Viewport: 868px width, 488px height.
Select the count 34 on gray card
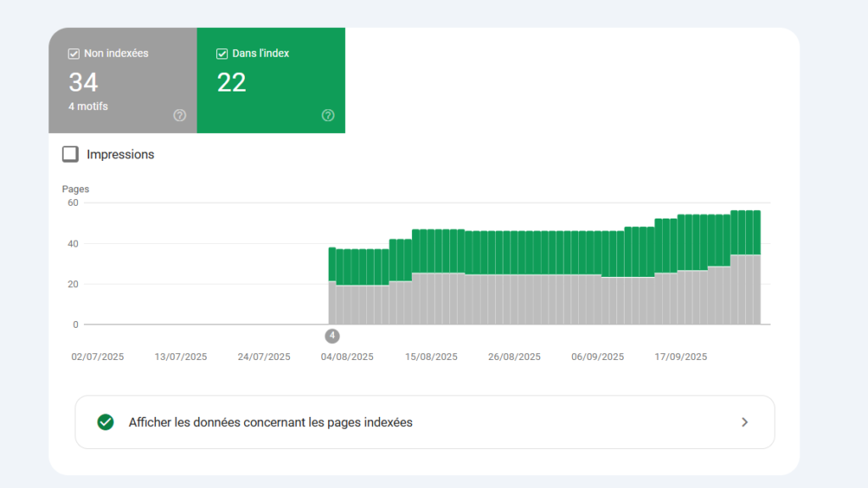coord(83,82)
